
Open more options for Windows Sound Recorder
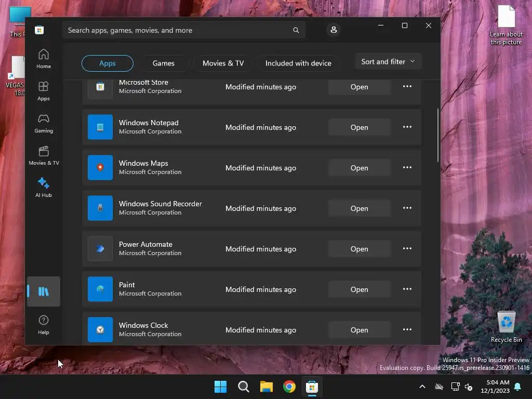point(407,208)
